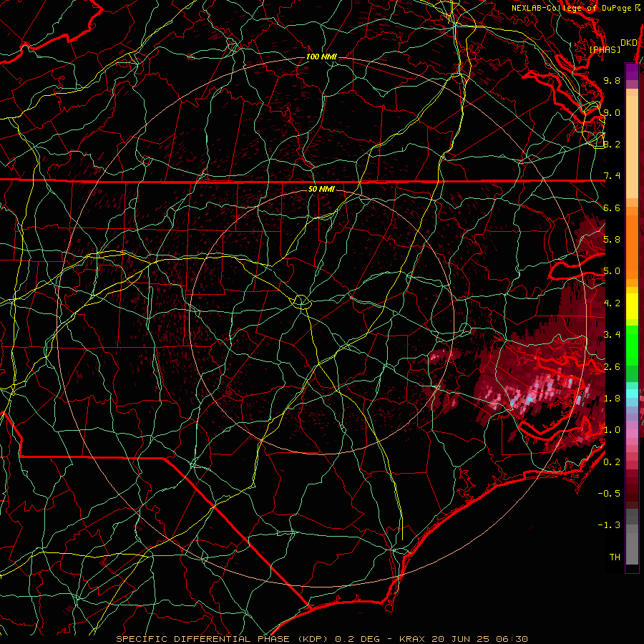This screenshot has width=644, height=644.
Task: Click the 8.2 value on the color scale
Action: (612, 144)
